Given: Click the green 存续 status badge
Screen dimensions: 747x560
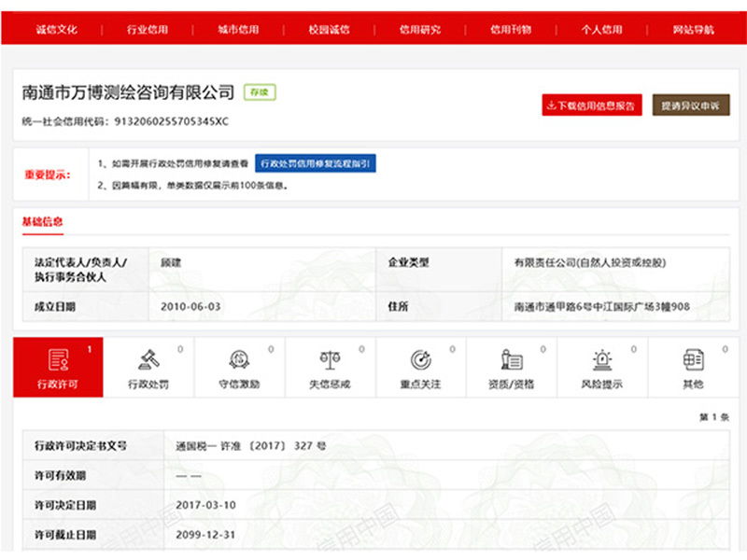Looking at the screenshot, I should coord(260,91).
